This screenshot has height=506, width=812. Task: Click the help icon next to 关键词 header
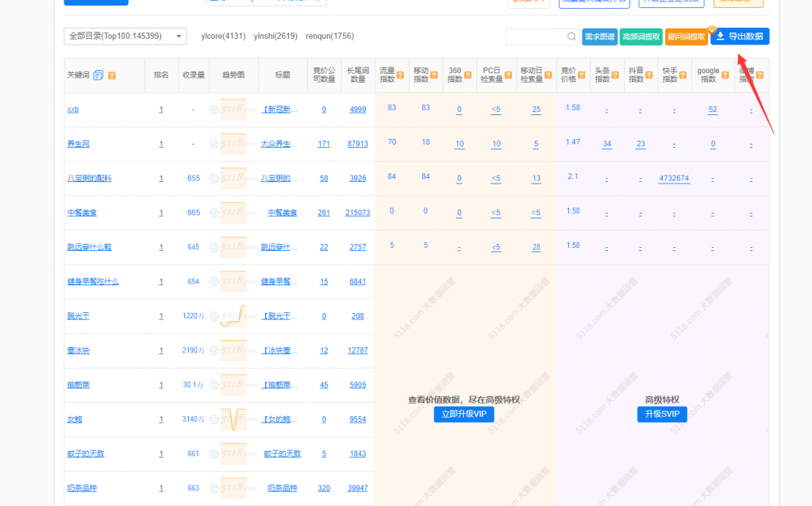pyautogui.click(x=112, y=75)
